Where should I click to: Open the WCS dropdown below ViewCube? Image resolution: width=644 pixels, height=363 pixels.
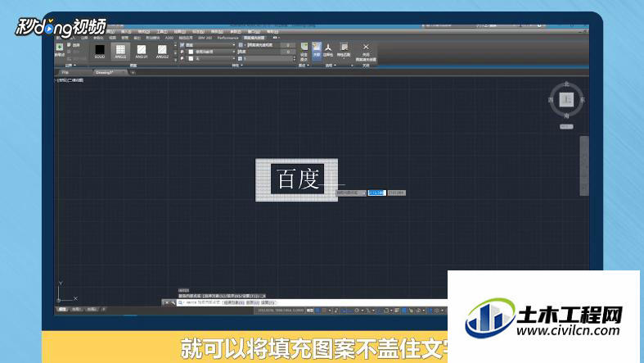click(566, 127)
